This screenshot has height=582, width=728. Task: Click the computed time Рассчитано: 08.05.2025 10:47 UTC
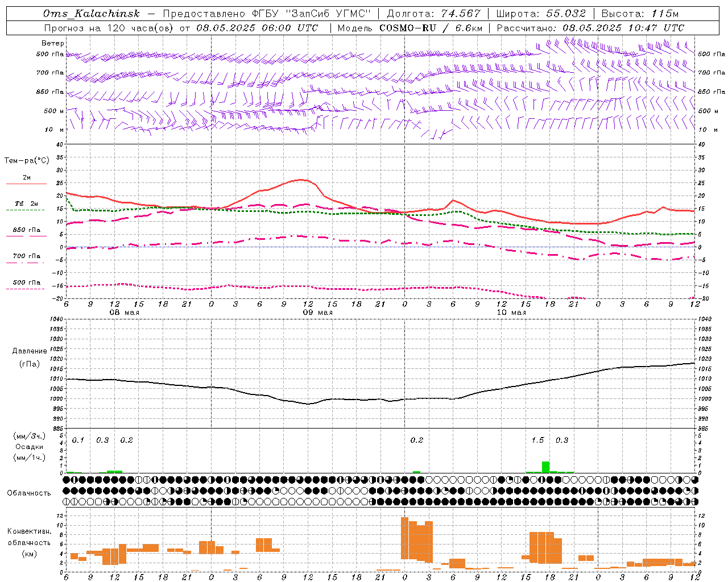(x=590, y=28)
